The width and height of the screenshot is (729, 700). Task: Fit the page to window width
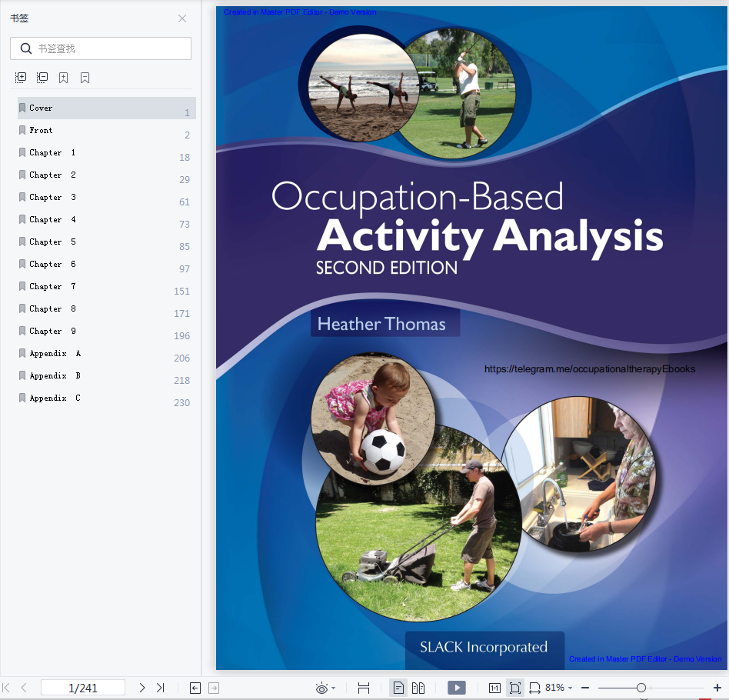(534, 688)
